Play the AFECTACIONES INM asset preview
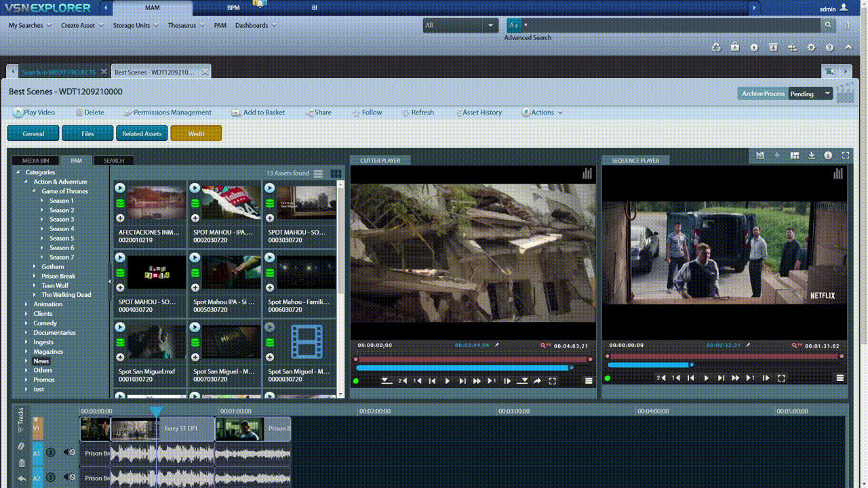The width and height of the screenshot is (868, 488). 120,188
